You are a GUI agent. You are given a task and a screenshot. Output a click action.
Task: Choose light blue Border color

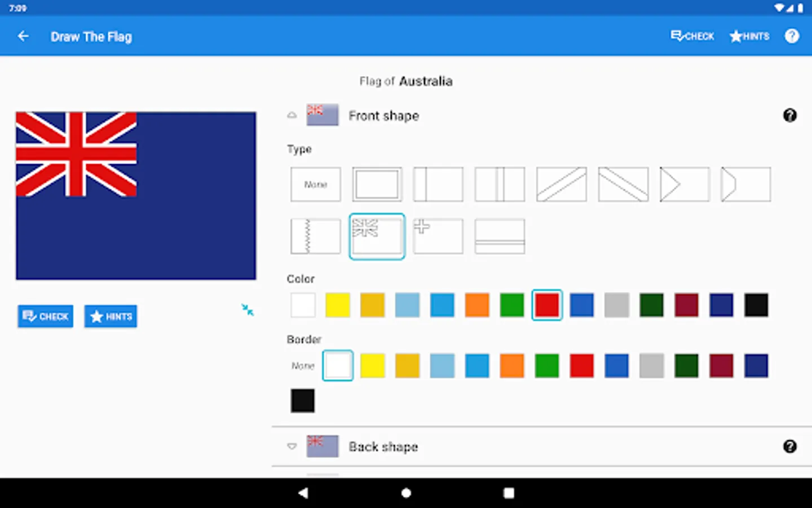click(443, 366)
